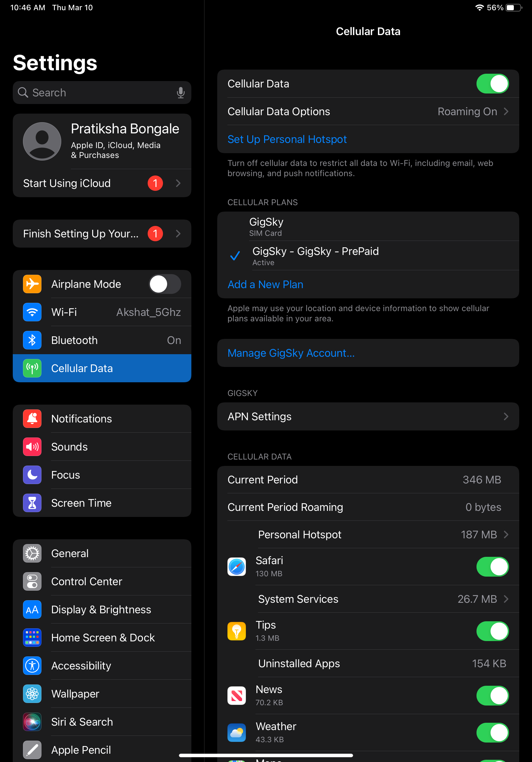This screenshot has width=532, height=762.
Task: Tap the Tips lightbulb icon
Action: pos(236,631)
